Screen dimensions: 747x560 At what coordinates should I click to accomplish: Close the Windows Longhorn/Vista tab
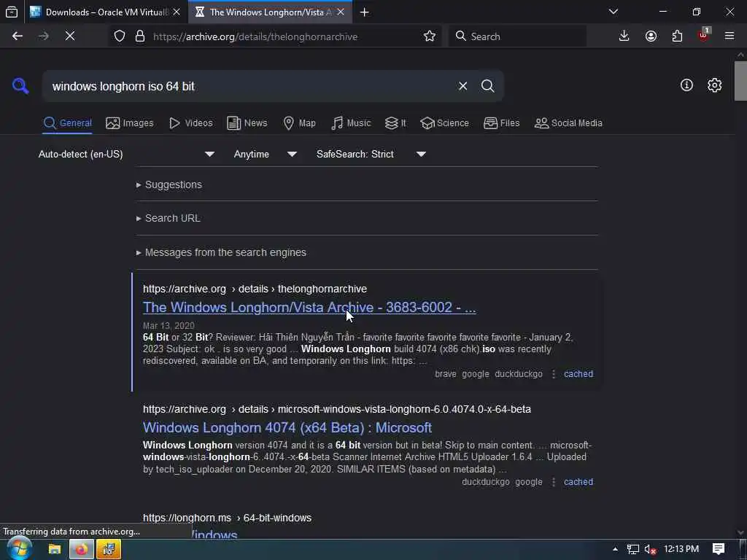click(x=340, y=12)
